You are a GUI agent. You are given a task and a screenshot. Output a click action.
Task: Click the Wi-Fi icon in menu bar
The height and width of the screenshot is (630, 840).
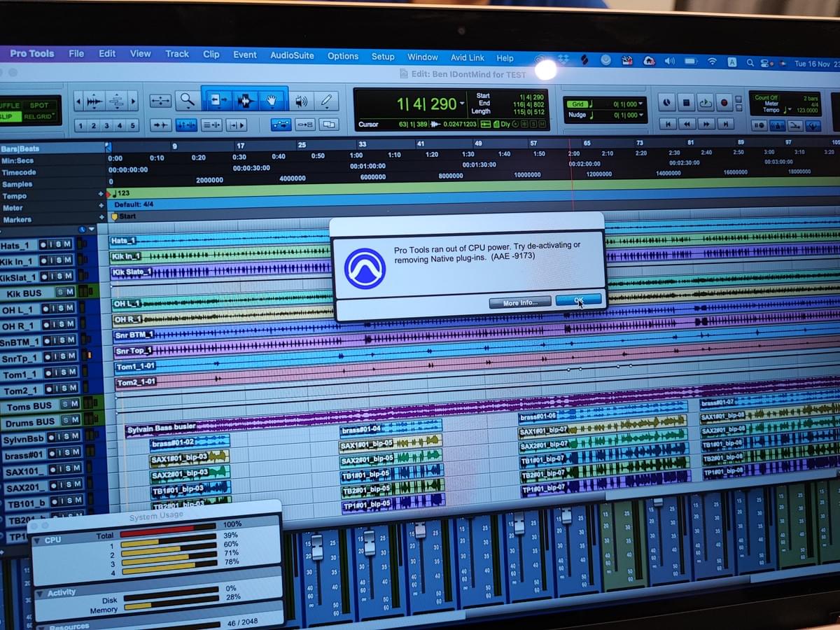pyautogui.click(x=712, y=62)
